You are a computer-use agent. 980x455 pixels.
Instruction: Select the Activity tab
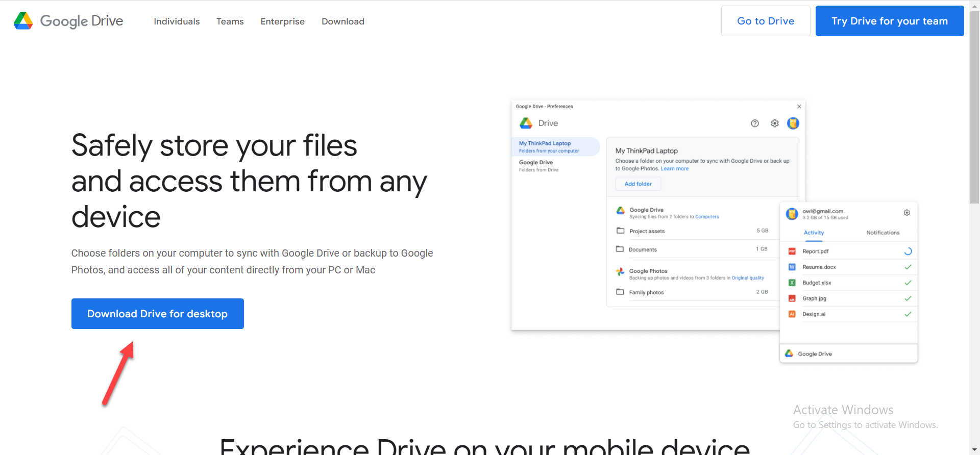pos(814,233)
